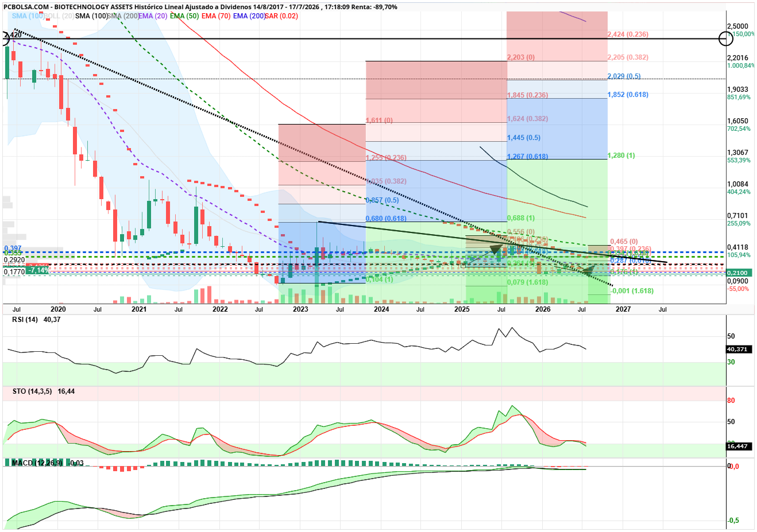757x532 pixels.
Task: Click the 1,267 (0.618) Fibonacci label
Action: pos(528,157)
